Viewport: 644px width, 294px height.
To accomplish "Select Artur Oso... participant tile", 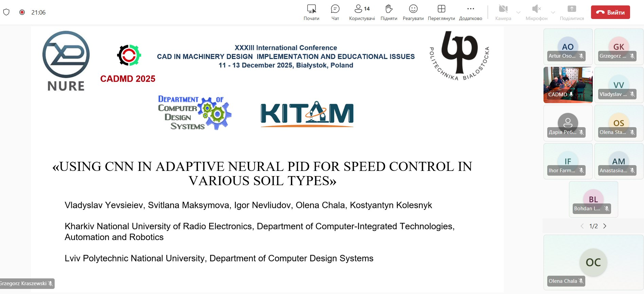I will (x=568, y=47).
